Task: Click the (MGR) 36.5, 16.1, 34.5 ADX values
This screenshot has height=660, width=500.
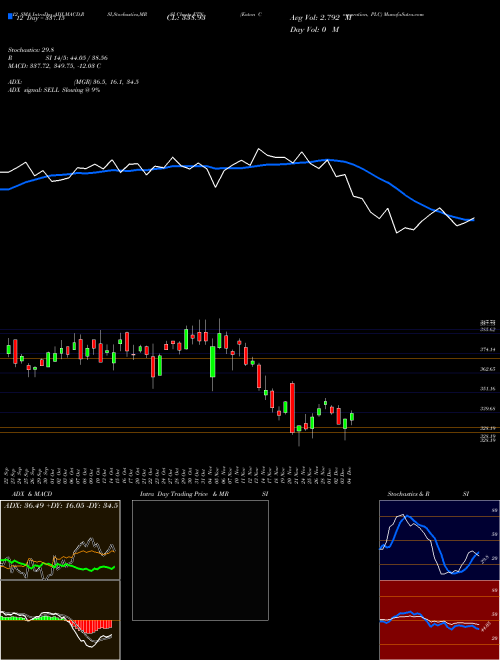Action: (x=106, y=82)
